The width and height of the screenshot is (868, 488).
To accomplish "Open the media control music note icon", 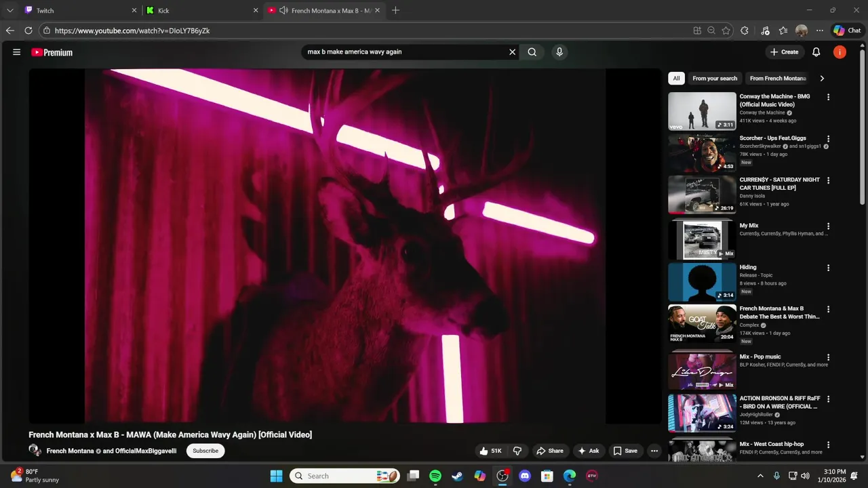I will [x=765, y=30].
